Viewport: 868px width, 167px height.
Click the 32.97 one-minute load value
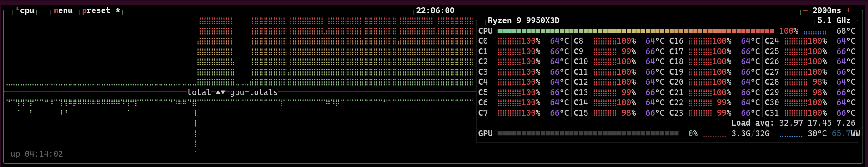point(791,123)
